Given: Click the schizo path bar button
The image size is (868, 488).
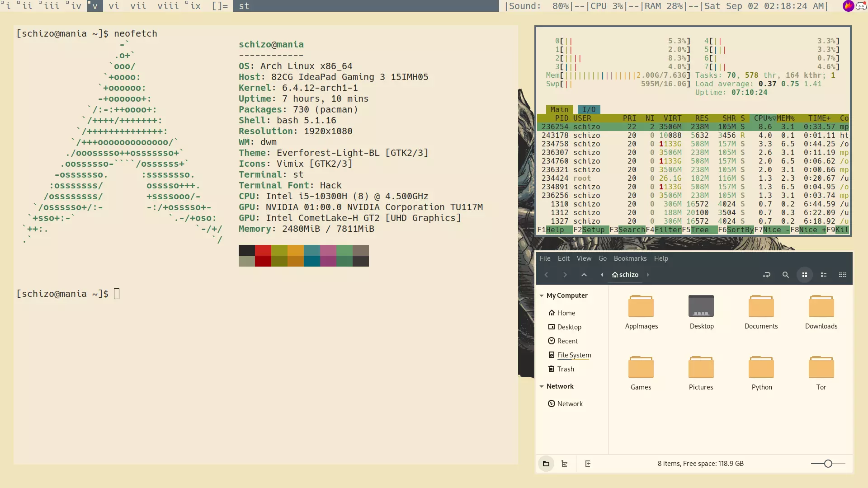Looking at the screenshot, I should click(625, 275).
